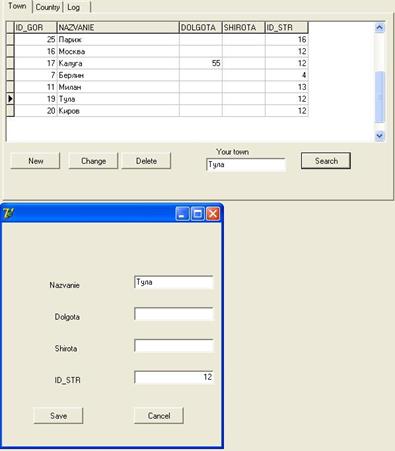
Task: Select the Париж town name cell
Action: point(118,40)
